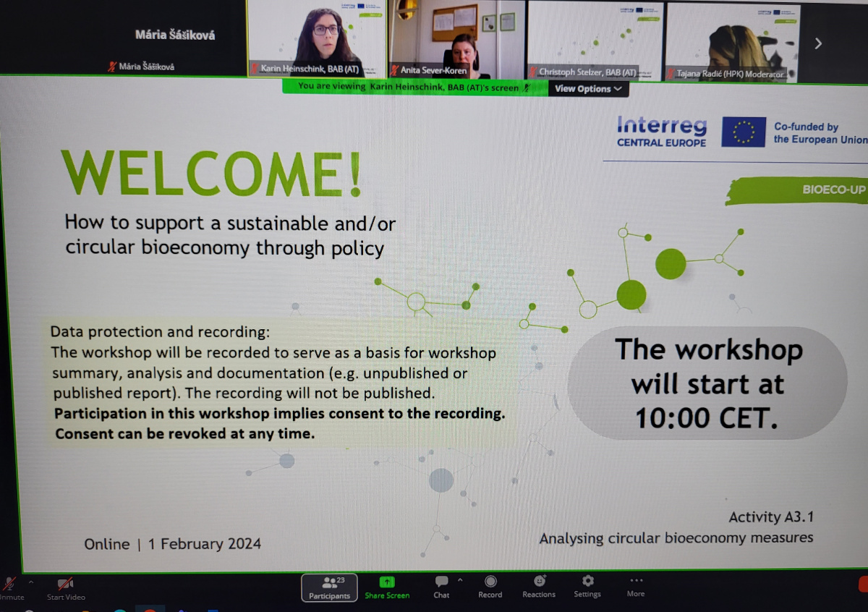Open the Participants panel
Viewport: 868px width, 612px height.
pyautogui.click(x=329, y=587)
